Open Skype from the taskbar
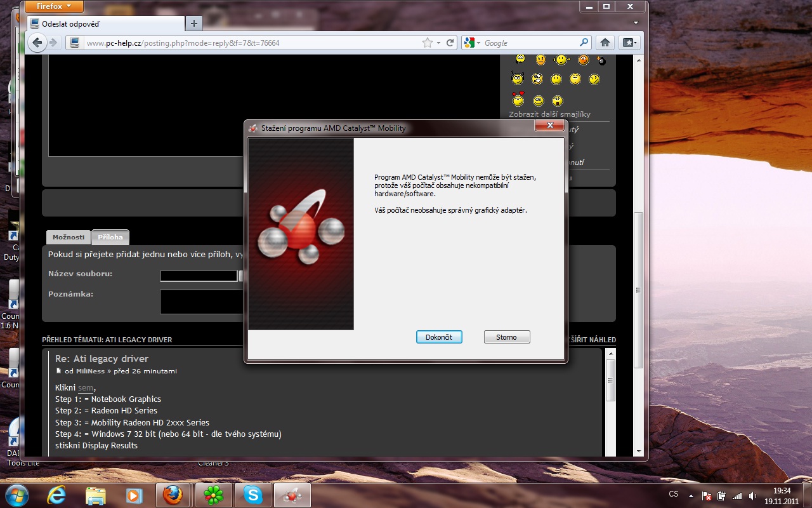Image resolution: width=812 pixels, height=508 pixels. (x=252, y=495)
